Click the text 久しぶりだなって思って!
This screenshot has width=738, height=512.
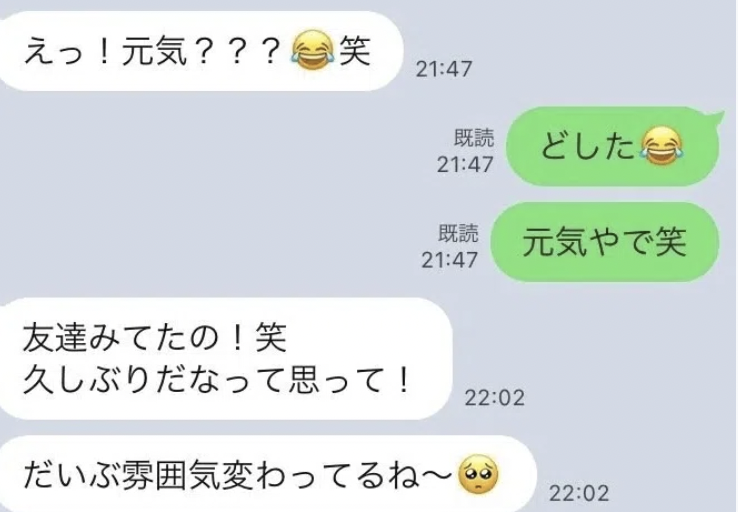click(x=217, y=380)
